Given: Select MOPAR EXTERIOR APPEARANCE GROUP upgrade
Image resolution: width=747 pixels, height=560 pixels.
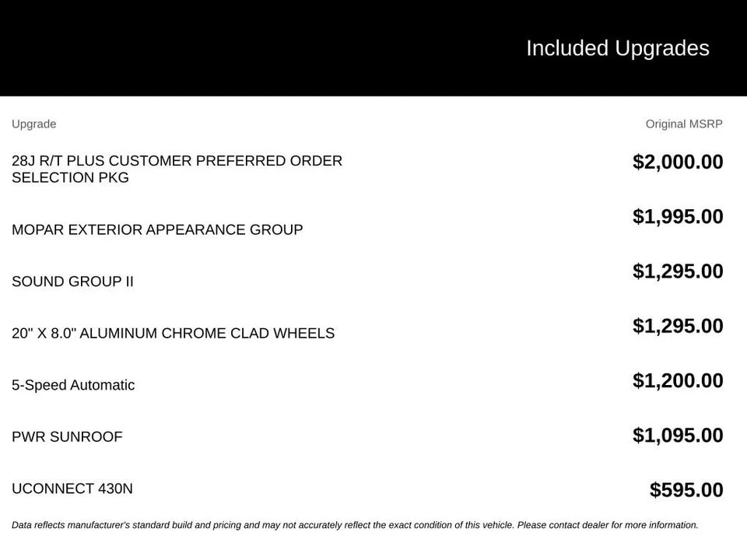Looking at the screenshot, I should point(157,229).
